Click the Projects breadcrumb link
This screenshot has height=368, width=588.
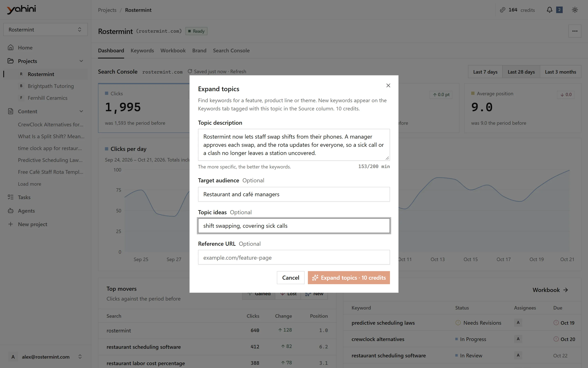tap(107, 10)
